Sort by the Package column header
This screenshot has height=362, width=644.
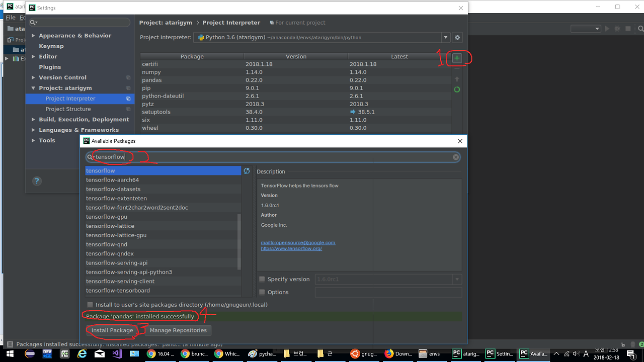pyautogui.click(x=192, y=57)
